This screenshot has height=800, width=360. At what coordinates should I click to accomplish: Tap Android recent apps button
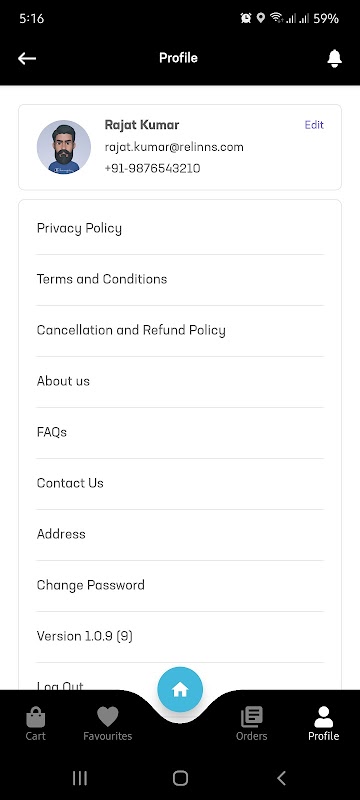coord(80,778)
